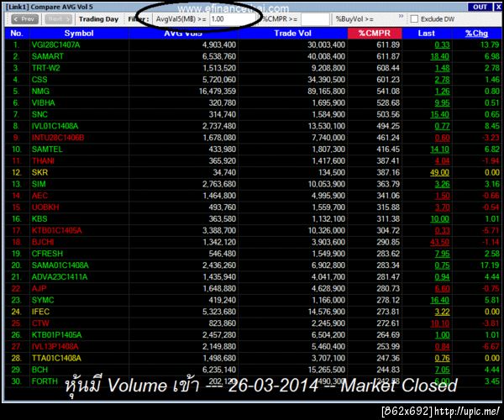Image resolution: width=504 pixels, height=420 pixels.
Task: Select symbol IVL13P1408A
Action: click(x=55, y=346)
